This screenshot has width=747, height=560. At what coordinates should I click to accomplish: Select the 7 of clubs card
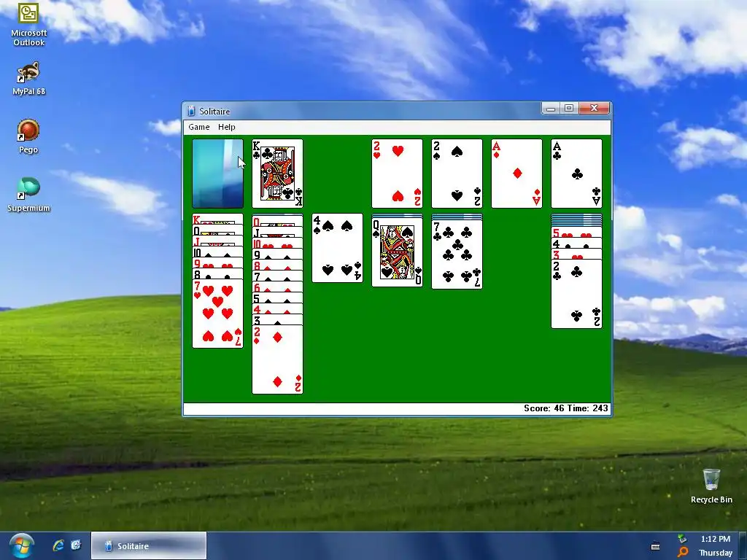[457, 254]
